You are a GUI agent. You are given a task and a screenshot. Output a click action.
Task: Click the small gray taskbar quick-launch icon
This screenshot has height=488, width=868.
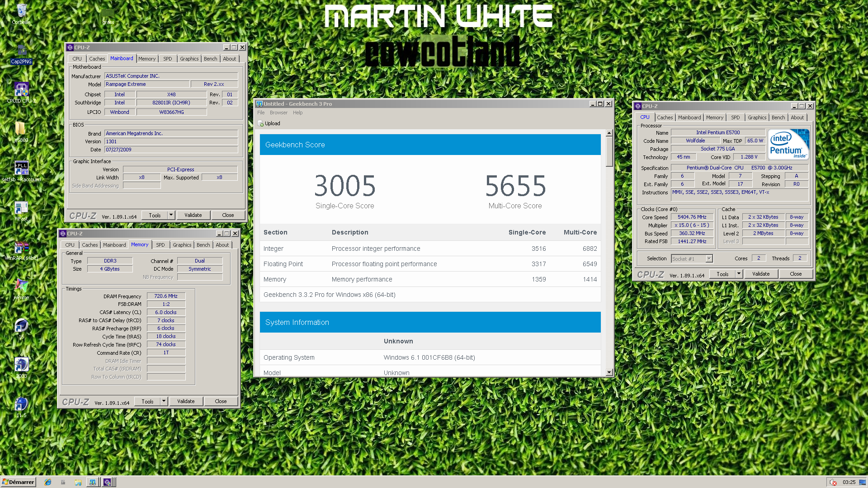point(63,482)
